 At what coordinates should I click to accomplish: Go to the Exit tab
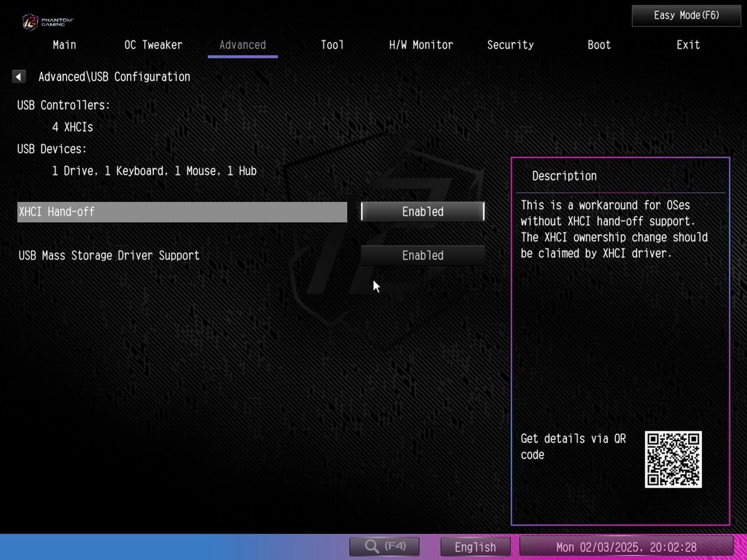pos(688,45)
